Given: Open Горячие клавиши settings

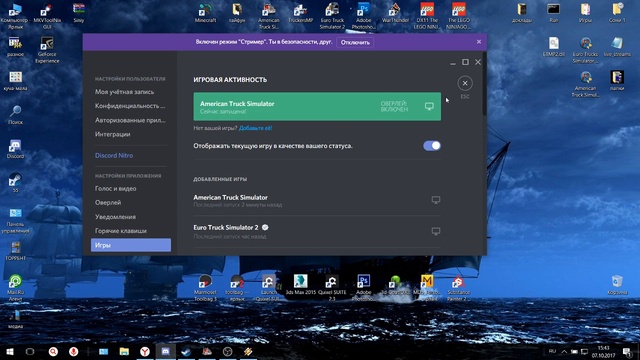Looking at the screenshot, I should point(120,231).
